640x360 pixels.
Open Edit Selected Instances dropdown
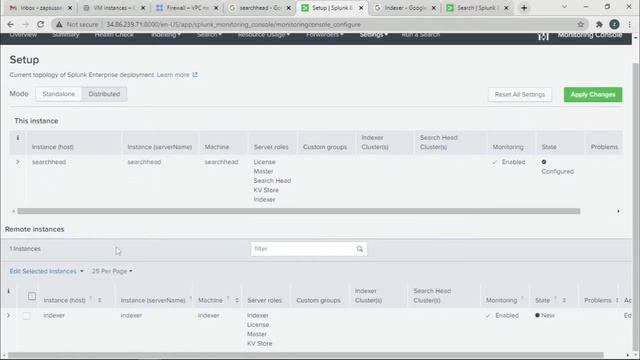[47, 271]
